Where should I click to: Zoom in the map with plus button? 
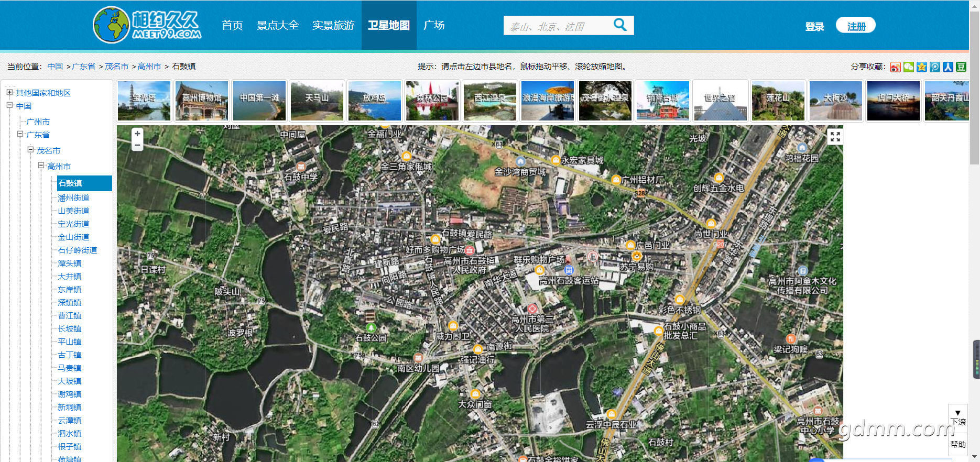[137, 134]
